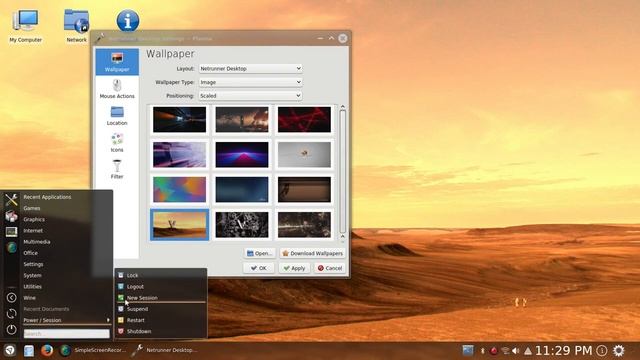Confirm with the OK button
This screenshot has width=640, height=360.
[259, 268]
